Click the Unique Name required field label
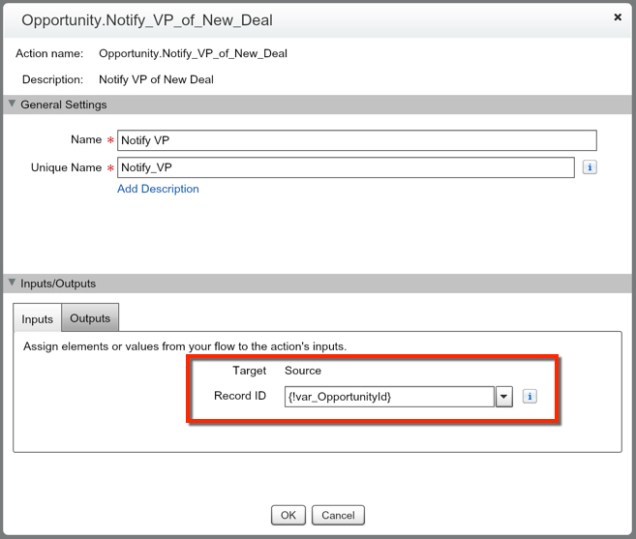Image resolution: width=636 pixels, height=539 pixels. (x=66, y=168)
